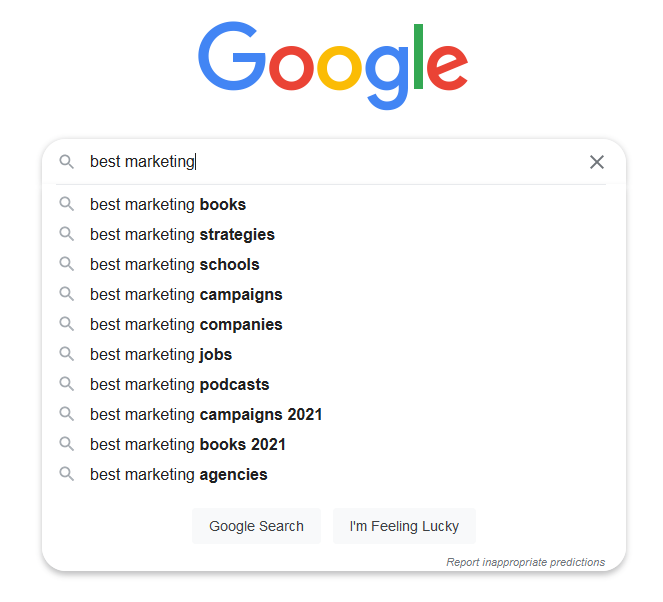Open 'Report inappropriate predictions' link
Screen dimensions: 663x602
click(526, 562)
